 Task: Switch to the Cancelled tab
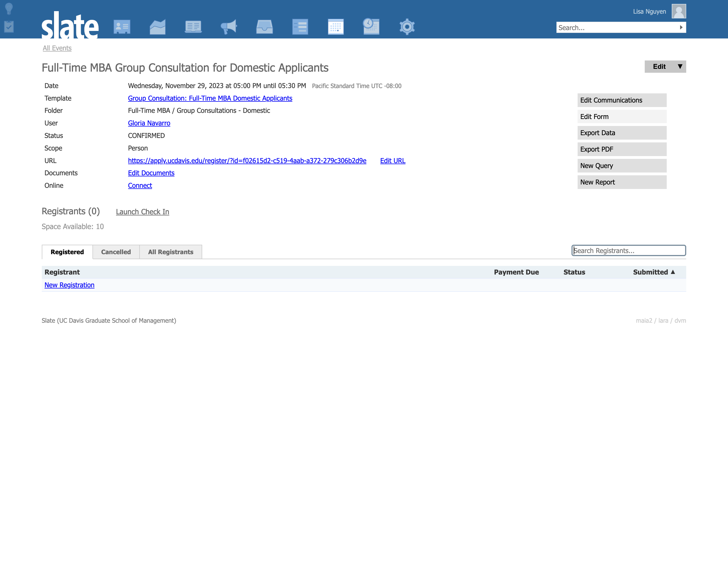116,252
